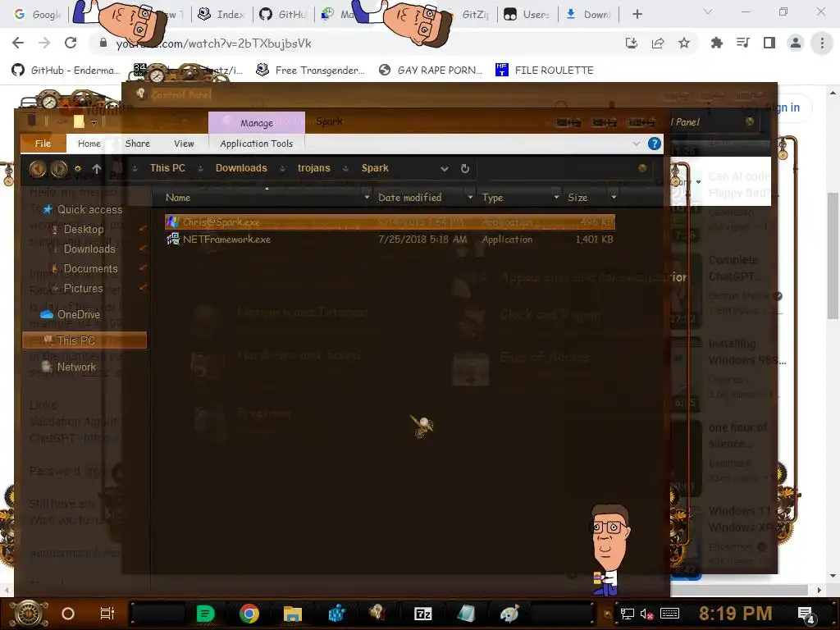The height and width of the screenshot is (630, 840).
Task: Open the File tab in Explorer
Action: point(43,144)
